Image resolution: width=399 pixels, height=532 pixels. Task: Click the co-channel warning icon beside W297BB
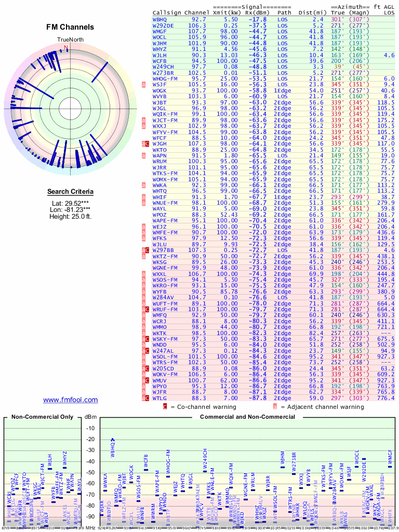tap(147, 250)
